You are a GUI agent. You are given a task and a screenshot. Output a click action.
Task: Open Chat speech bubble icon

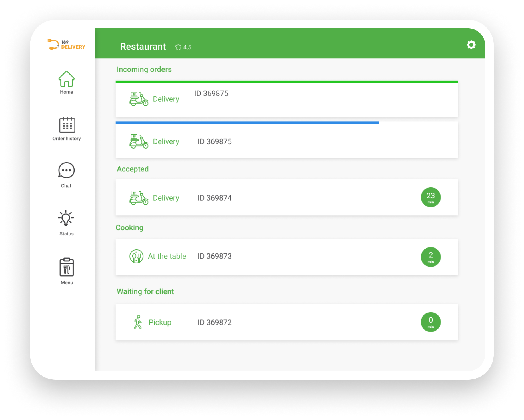click(66, 171)
